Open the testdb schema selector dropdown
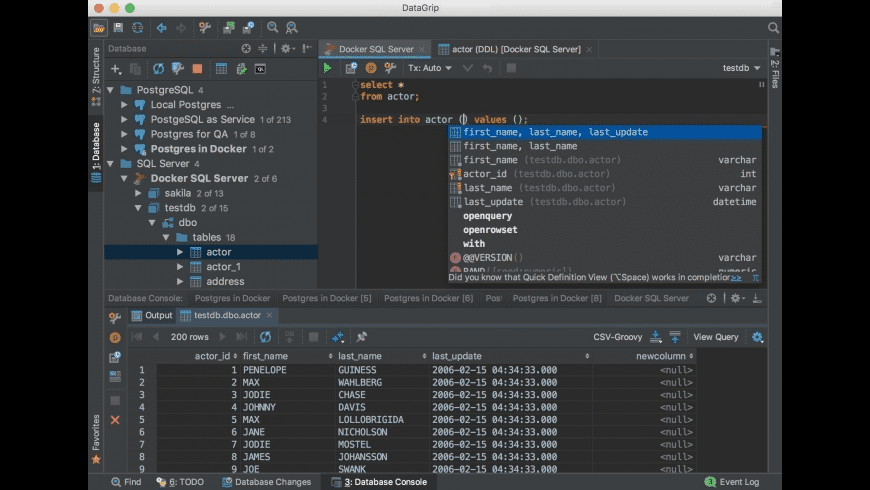 (x=741, y=68)
